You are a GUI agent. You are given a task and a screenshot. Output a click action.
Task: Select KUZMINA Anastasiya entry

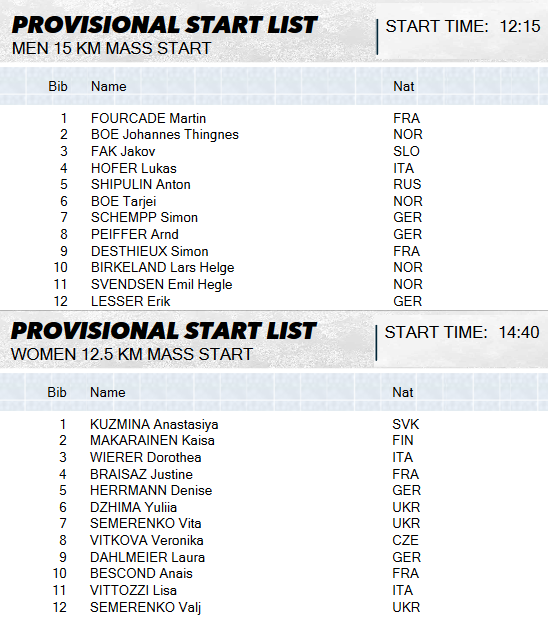[154, 424]
